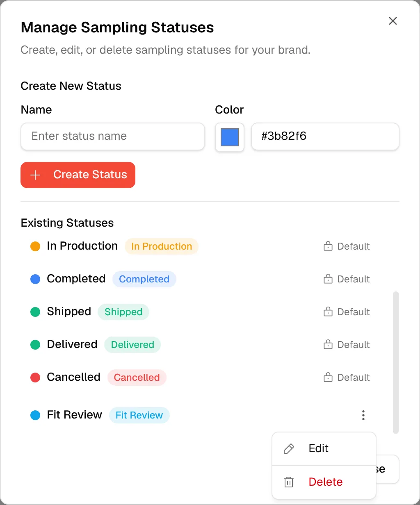Click the trash icon beside Delete
This screenshot has width=420, height=505.
[289, 482]
